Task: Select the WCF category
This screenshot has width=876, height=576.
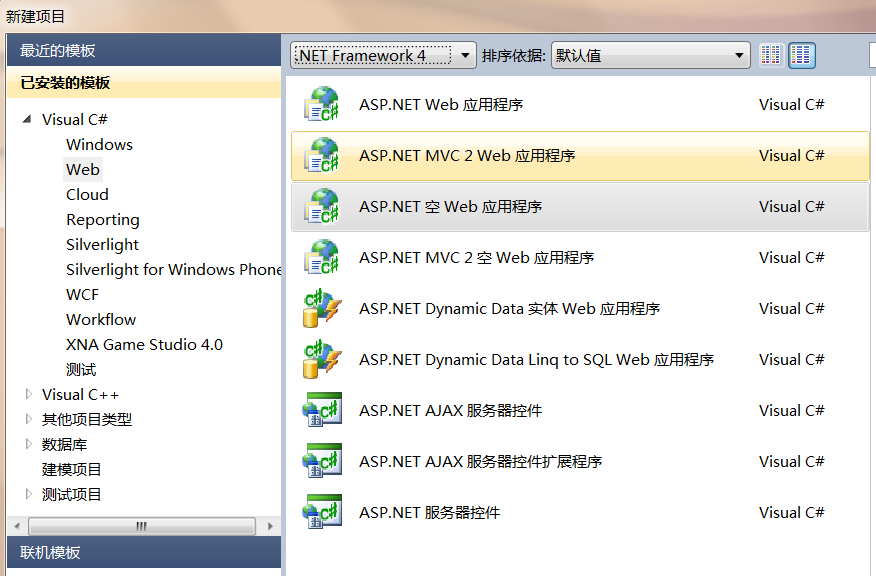Action: (x=82, y=294)
